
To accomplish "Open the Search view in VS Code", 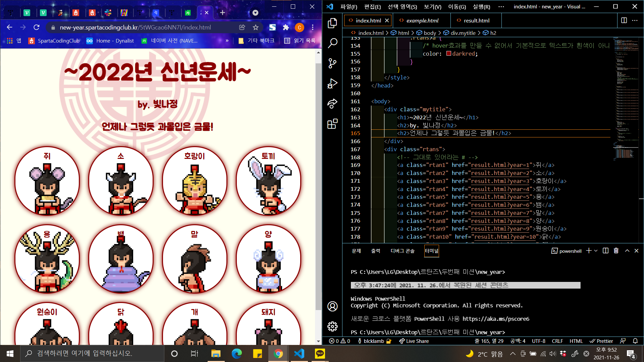I will pyautogui.click(x=332, y=43).
